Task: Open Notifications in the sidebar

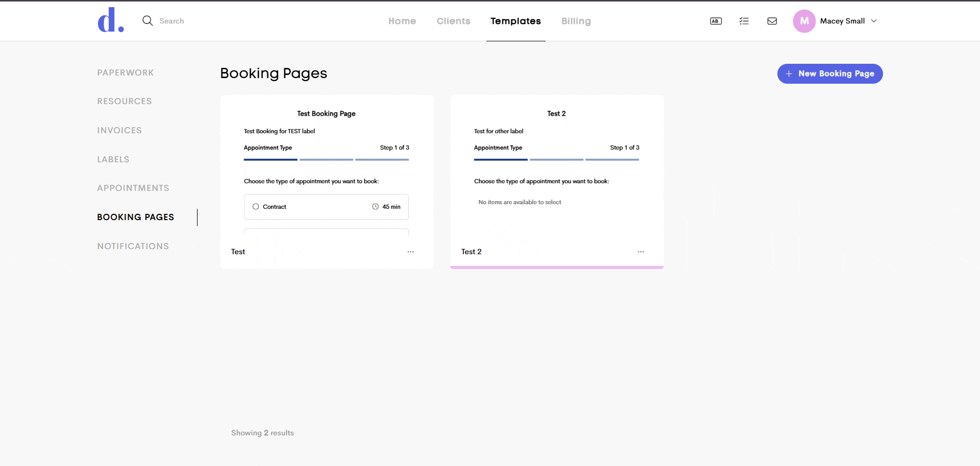Action: (x=133, y=246)
